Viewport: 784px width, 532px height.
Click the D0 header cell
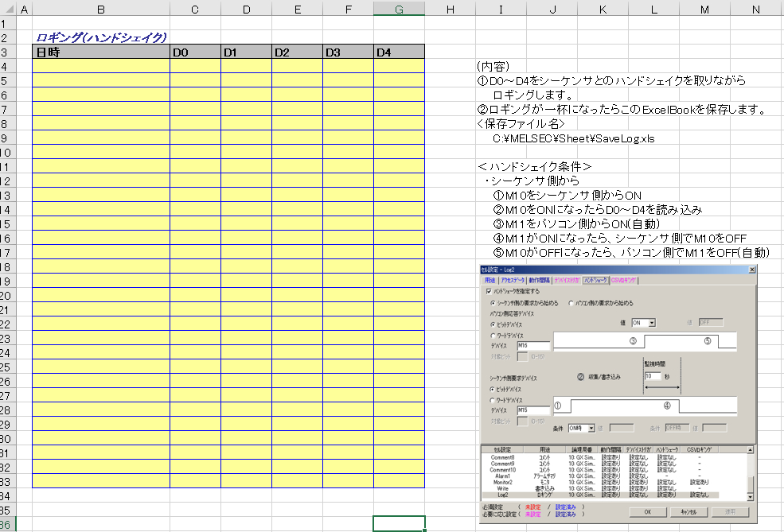point(195,52)
